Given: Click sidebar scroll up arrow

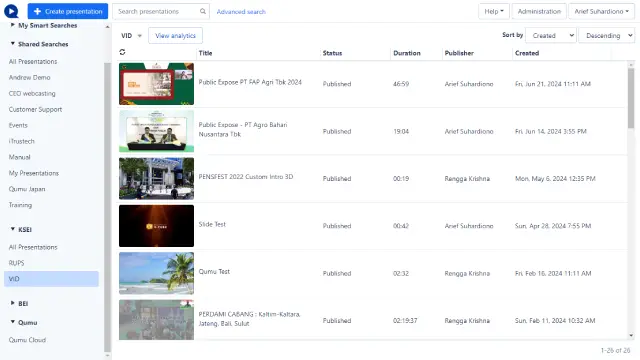Looking at the screenshot, I should (x=107, y=27).
